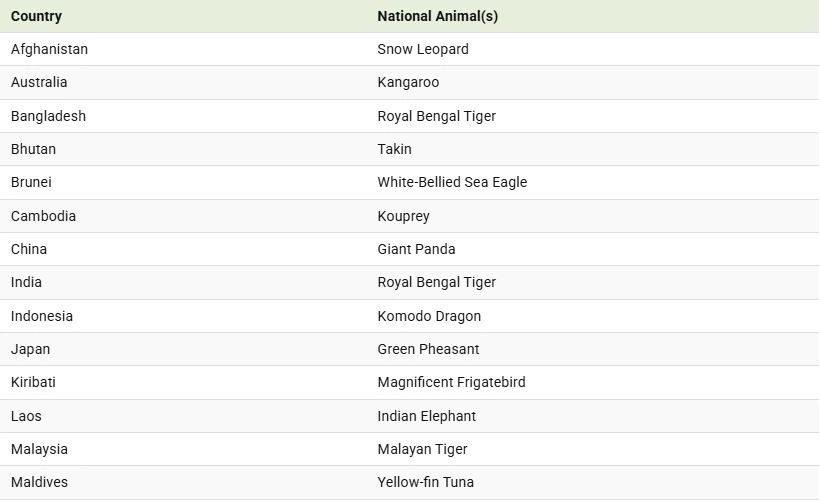Click the Magnificent Frigatebird cell
Image resolution: width=820 pixels, height=502 pixels.
pyautogui.click(x=451, y=382)
